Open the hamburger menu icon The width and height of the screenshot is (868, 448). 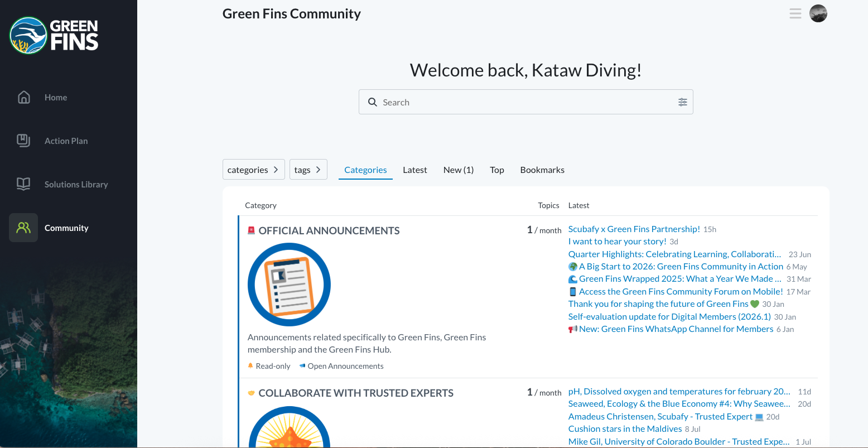point(795,13)
